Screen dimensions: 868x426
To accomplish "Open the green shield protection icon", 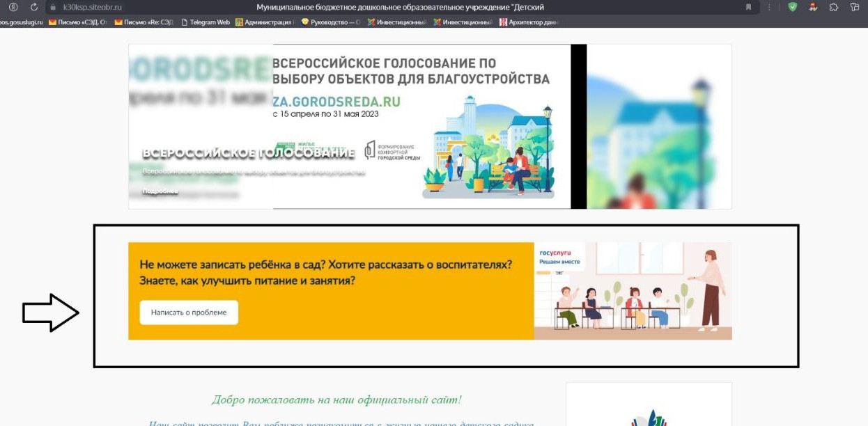I will coord(793,7).
